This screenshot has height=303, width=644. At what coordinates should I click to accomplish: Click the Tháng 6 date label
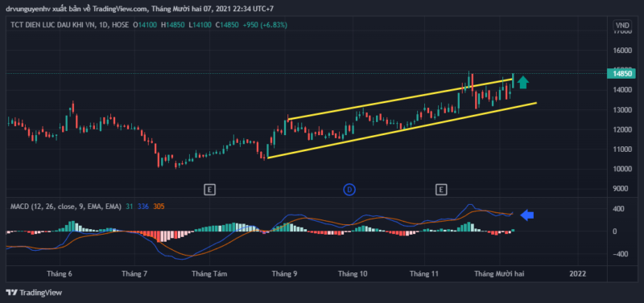[x=60, y=273]
